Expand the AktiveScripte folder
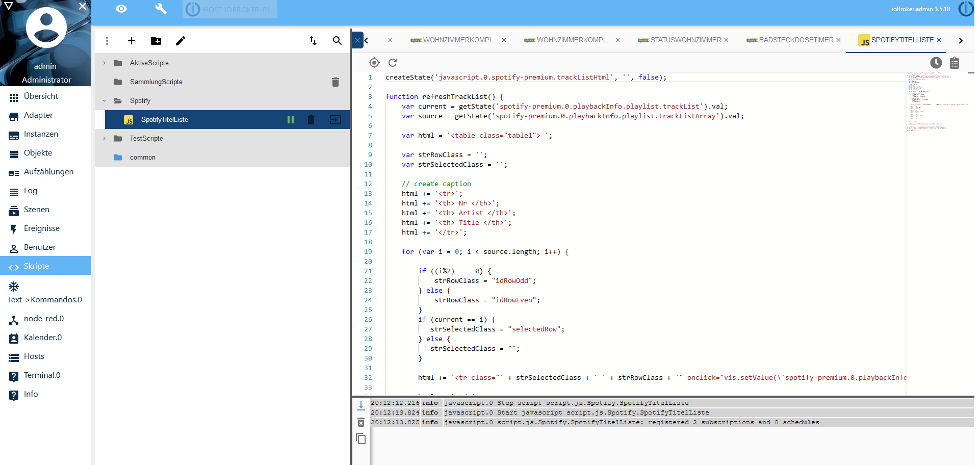The image size is (980, 465). 105,63
